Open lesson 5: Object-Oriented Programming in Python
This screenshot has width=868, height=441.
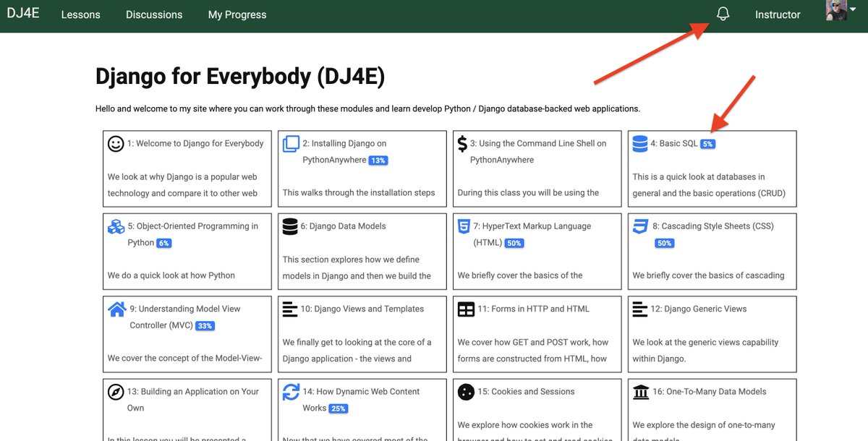click(193, 234)
